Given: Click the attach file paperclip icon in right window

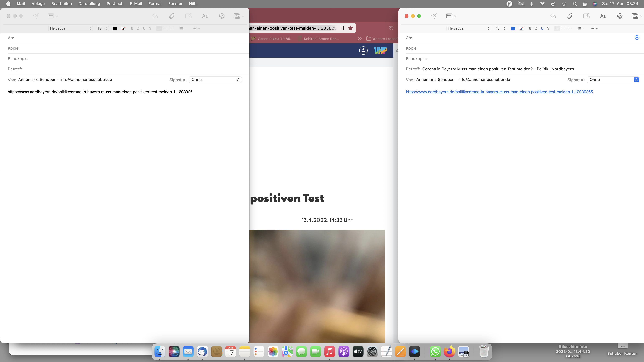Looking at the screenshot, I should (570, 16).
